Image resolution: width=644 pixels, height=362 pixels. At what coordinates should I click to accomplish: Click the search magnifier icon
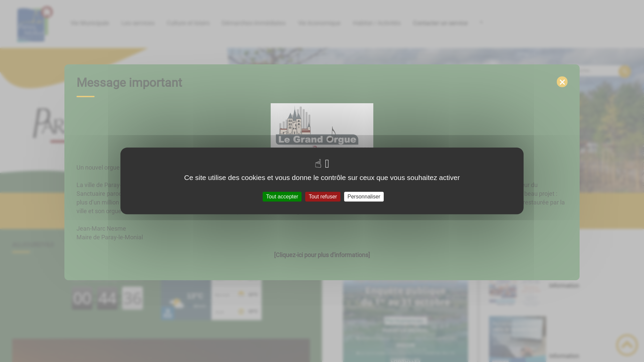pyautogui.click(x=624, y=71)
